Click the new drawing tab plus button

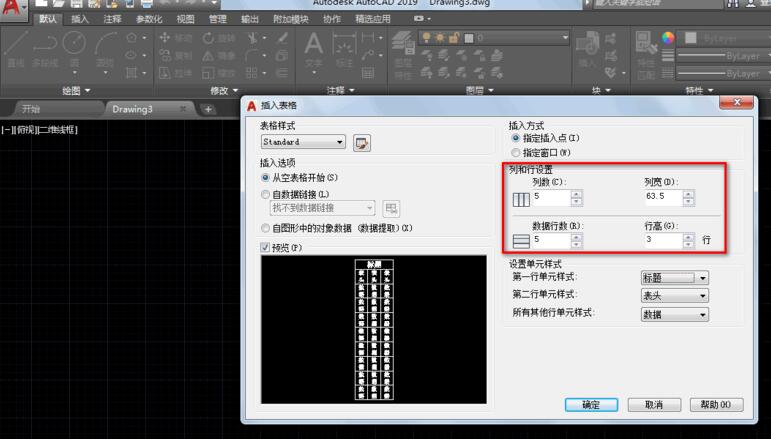208,109
